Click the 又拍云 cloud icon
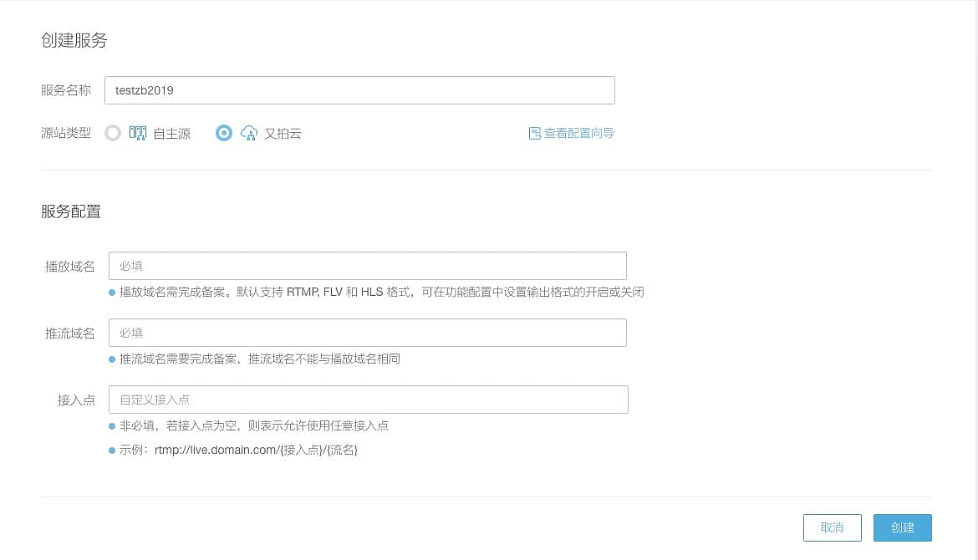The width and height of the screenshot is (978, 560). point(248,133)
